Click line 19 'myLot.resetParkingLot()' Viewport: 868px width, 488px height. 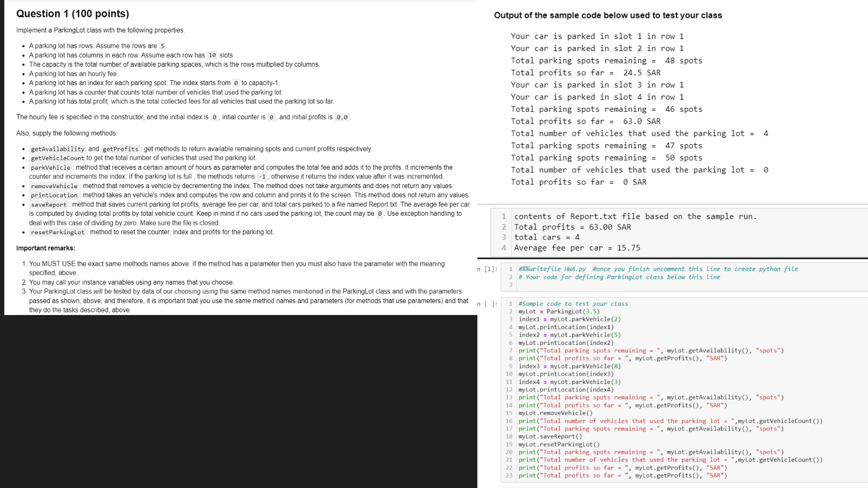(559, 444)
